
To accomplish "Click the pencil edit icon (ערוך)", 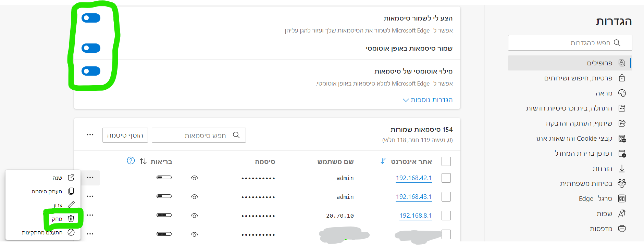I will (71, 205).
